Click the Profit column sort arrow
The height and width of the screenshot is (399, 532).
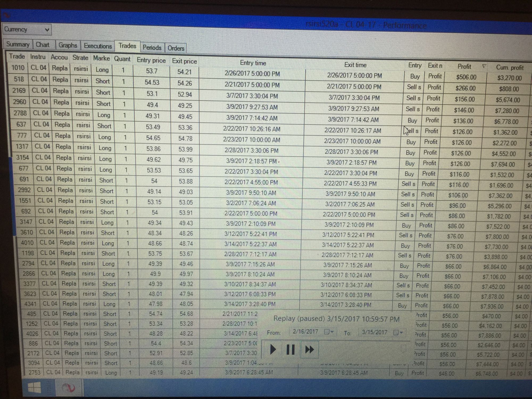coord(484,66)
